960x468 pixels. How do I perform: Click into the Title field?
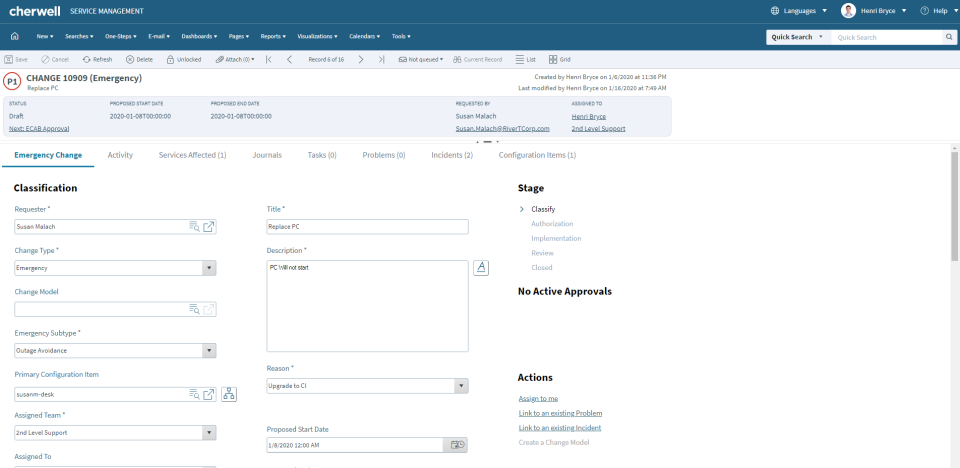(x=367, y=227)
